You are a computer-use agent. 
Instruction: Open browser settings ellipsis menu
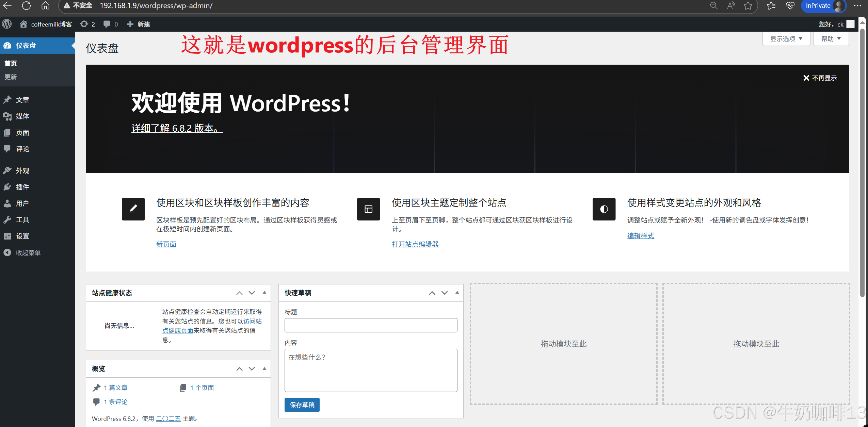(857, 5)
